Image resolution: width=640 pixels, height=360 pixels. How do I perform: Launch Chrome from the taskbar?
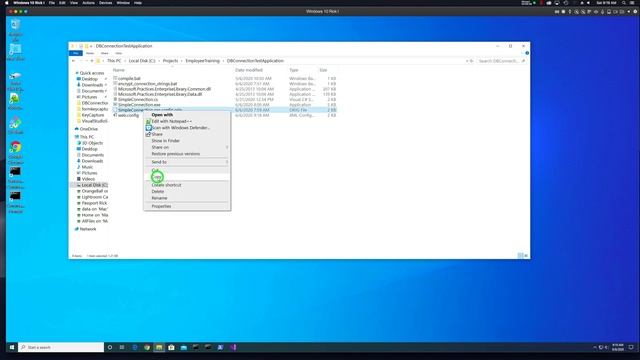(x=147, y=347)
